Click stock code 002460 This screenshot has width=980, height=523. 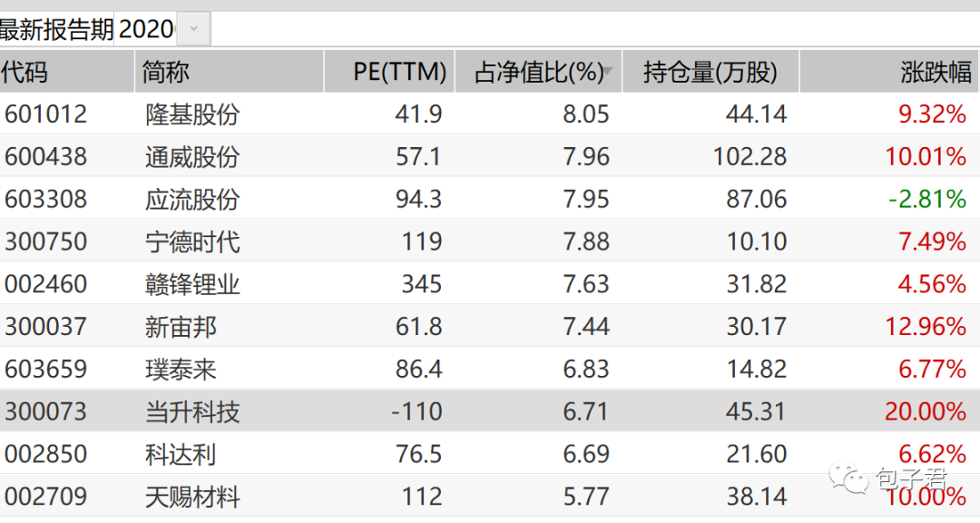coord(46,285)
